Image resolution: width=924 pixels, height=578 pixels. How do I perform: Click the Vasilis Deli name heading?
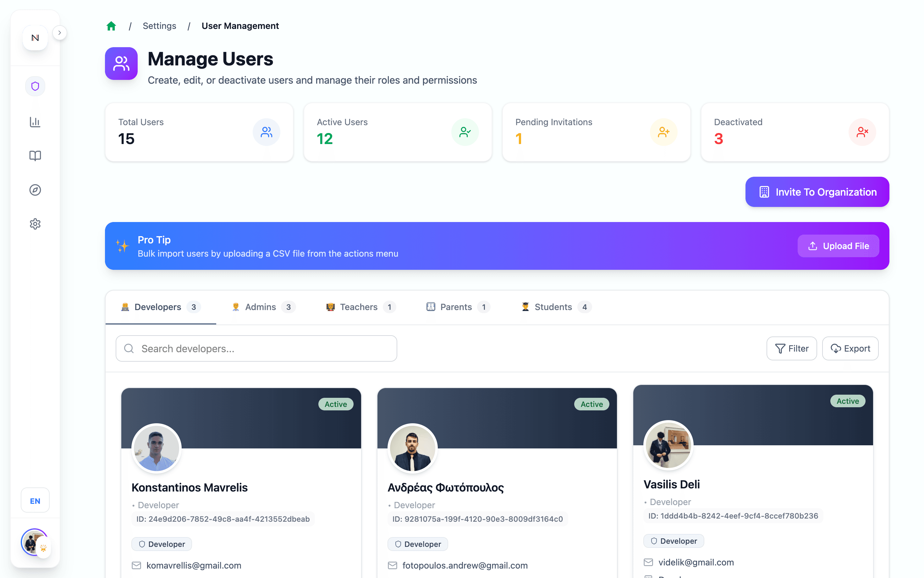(672, 484)
